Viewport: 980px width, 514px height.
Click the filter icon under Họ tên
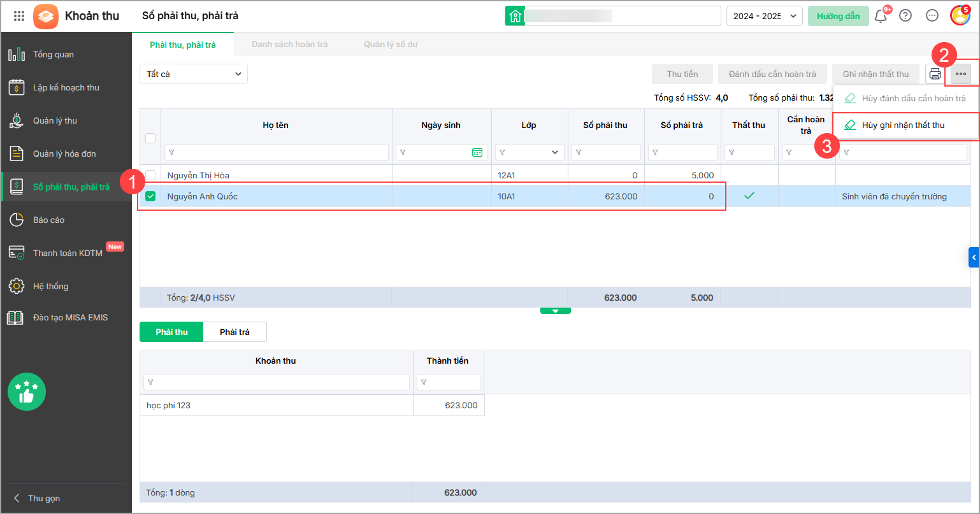click(171, 152)
